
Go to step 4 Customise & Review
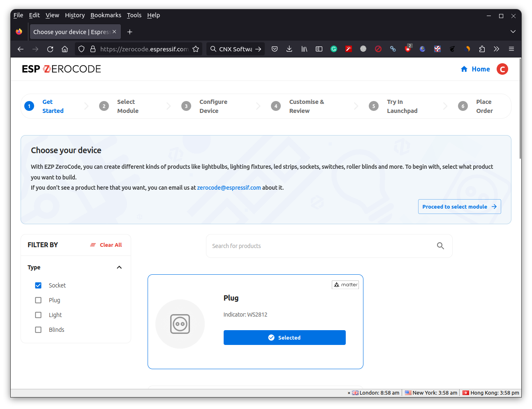pos(298,106)
